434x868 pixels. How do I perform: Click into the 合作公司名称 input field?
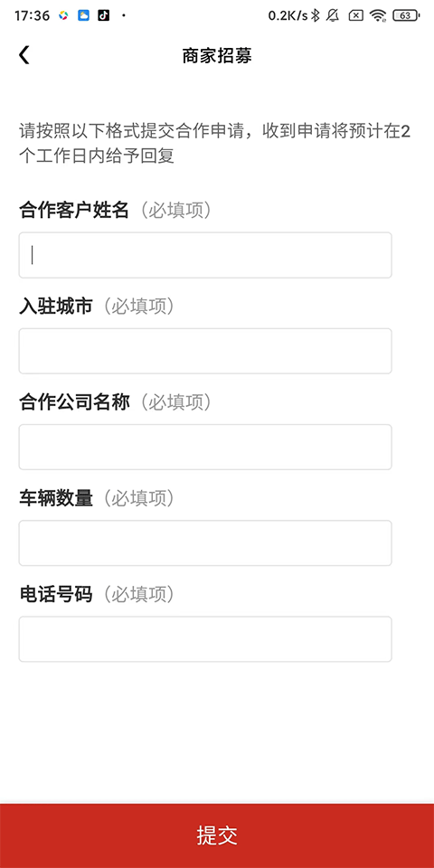pos(205,447)
